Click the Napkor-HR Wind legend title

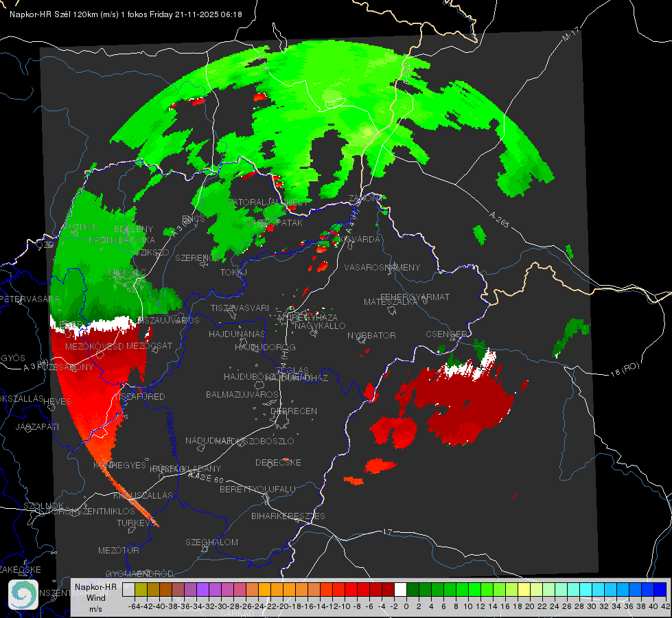coord(95,592)
